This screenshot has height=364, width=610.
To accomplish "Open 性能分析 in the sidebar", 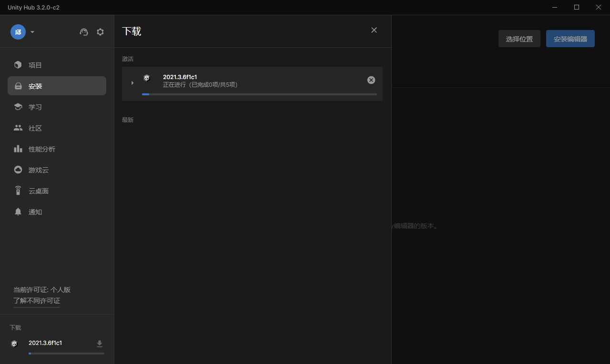I will click(57, 149).
